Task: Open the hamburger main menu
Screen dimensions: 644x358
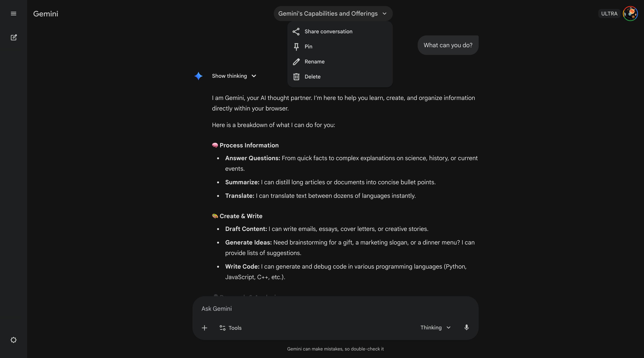Action: point(14,14)
